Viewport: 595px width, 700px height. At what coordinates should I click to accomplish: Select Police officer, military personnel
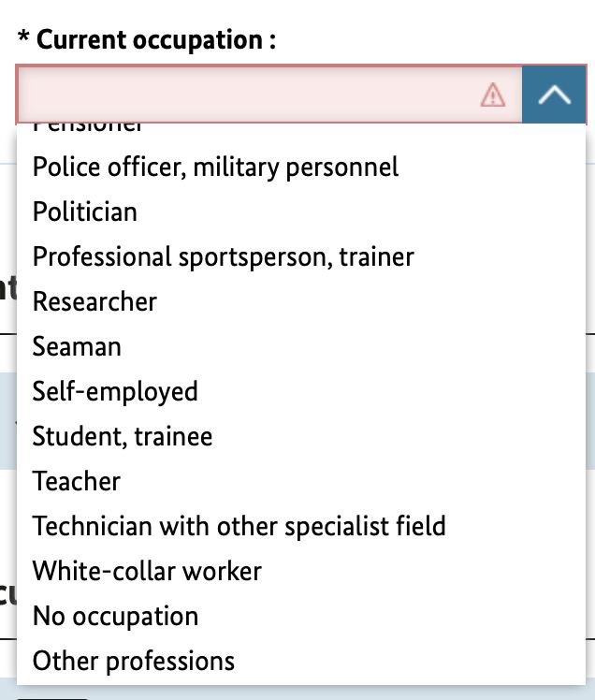click(x=215, y=168)
